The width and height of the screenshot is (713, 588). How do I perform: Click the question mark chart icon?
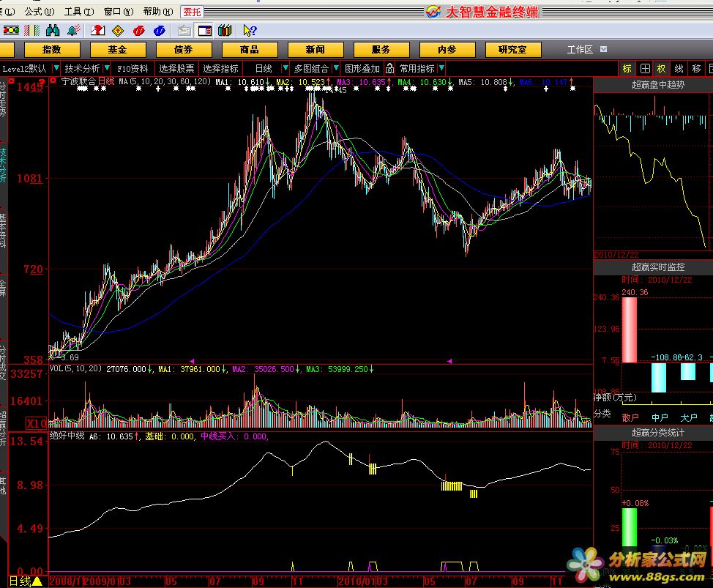click(x=97, y=31)
